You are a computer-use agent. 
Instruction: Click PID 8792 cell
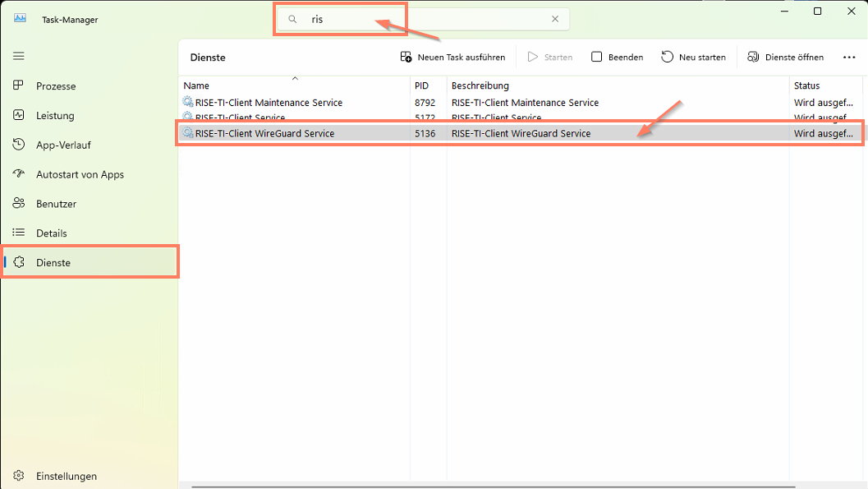pos(425,103)
